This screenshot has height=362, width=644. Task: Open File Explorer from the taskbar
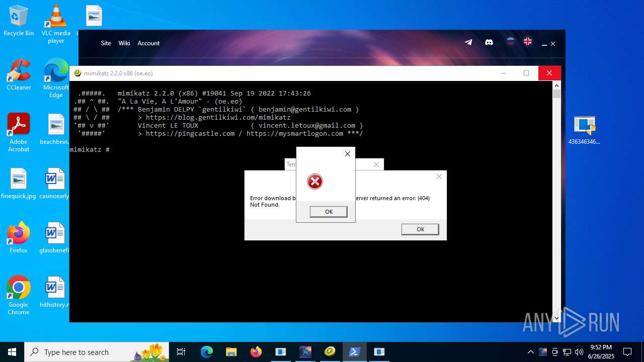tap(231, 352)
